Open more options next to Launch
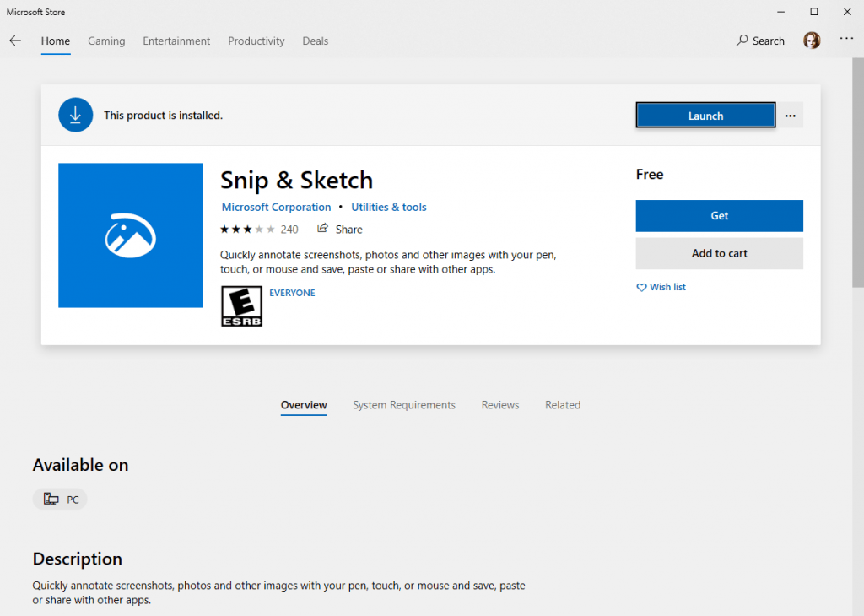864x616 pixels. click(x=790, y=116)
